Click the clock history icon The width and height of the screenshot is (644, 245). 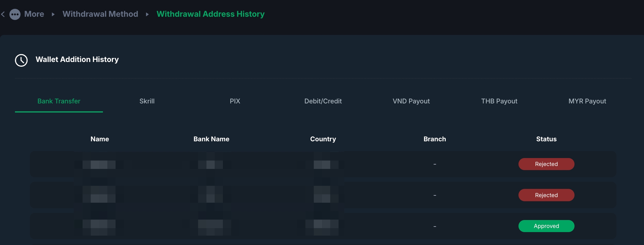point(21,60)
